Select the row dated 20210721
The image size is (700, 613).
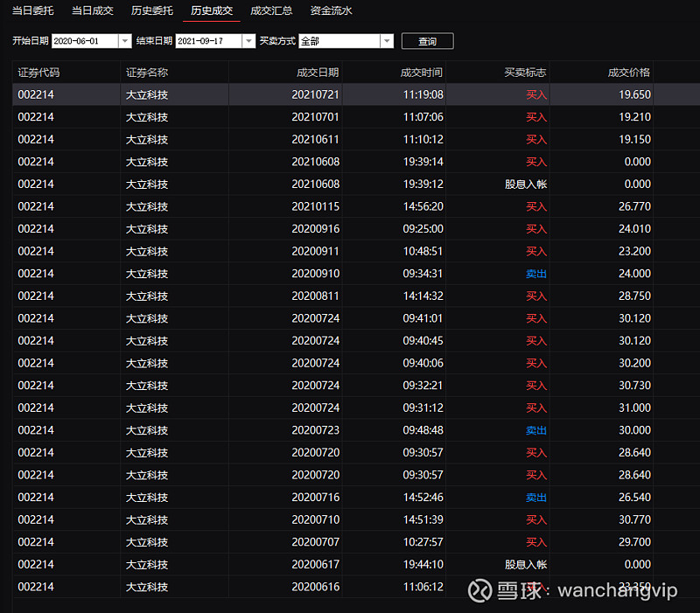(x=356, y=94)
